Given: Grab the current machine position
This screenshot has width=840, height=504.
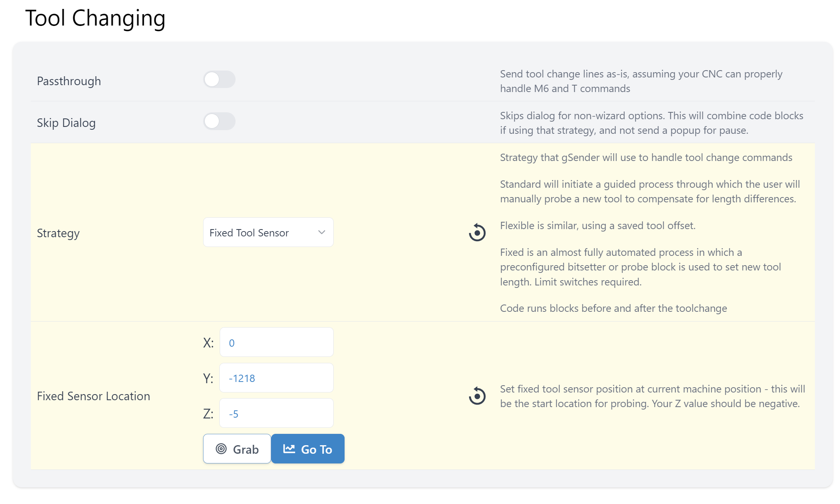Looking at the screenshot, I should point(237,449).
